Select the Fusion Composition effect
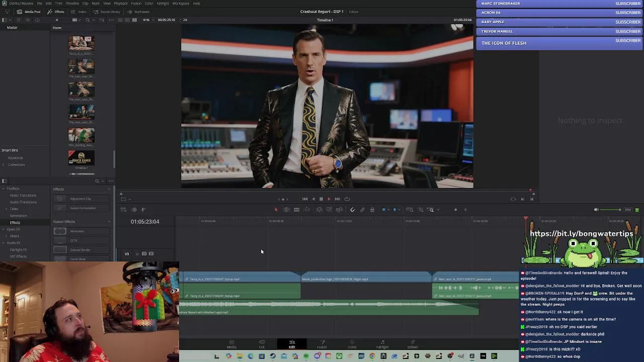 click(x=82, y=208)
